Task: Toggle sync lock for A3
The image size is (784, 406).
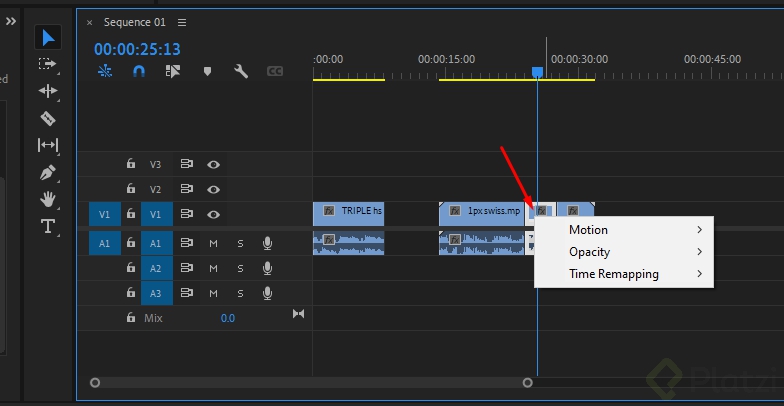Action: [x=186, y=292]
